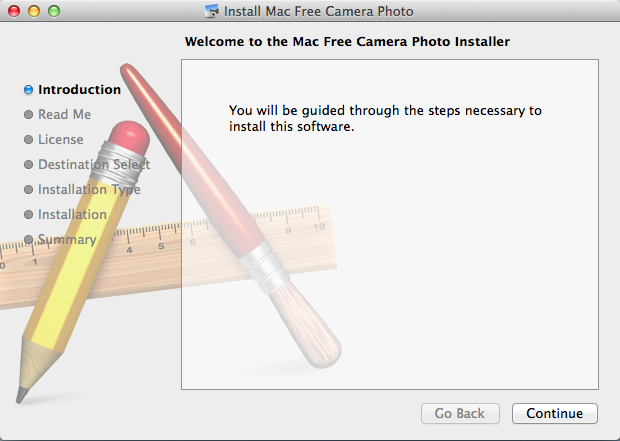Select the Destination Select step label
620x441 pixels.
(94, 165)
